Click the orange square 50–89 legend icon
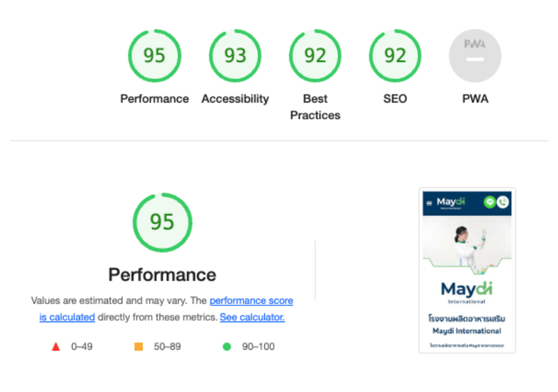 [139, 346]
